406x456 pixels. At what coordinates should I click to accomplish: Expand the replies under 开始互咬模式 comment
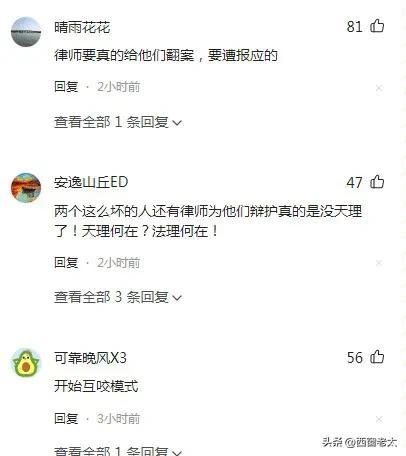coord(118,451)
